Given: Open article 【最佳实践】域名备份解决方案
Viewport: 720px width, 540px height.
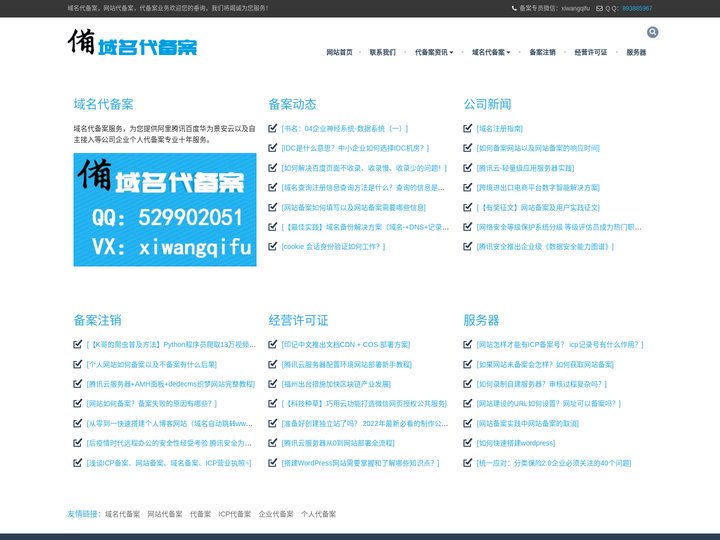Looking at the screenshot, I should pyautogui.click(x=365, y=227).
